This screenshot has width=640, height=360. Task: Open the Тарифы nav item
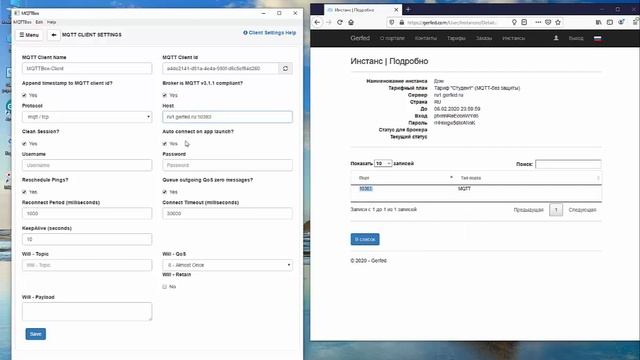point(456,38)
